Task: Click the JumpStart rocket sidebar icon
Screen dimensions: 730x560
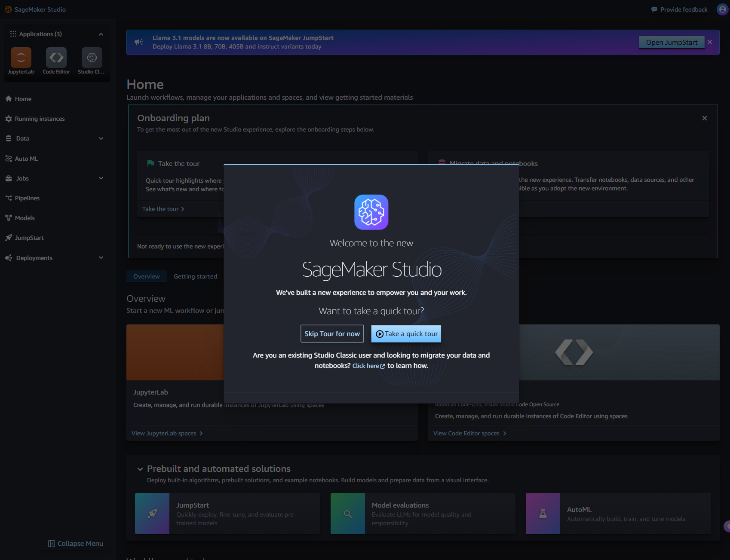Action: tap(9, 238)
